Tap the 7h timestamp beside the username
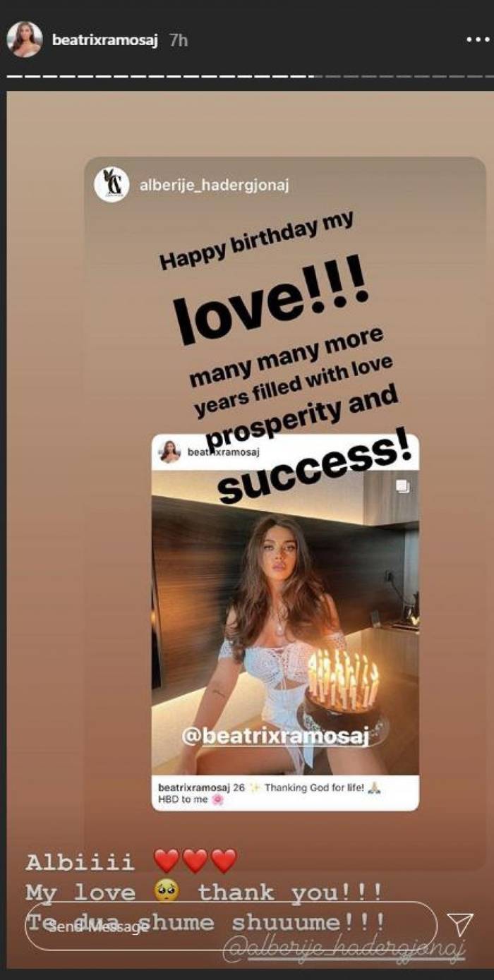 (179, 40)
